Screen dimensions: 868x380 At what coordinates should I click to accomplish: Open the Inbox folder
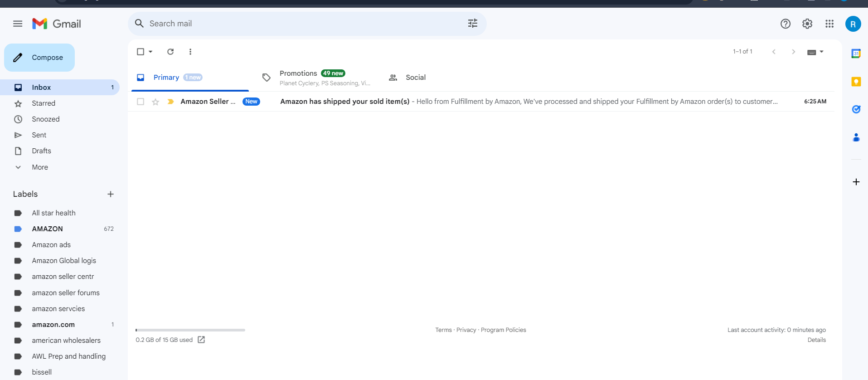click(60, 87)
